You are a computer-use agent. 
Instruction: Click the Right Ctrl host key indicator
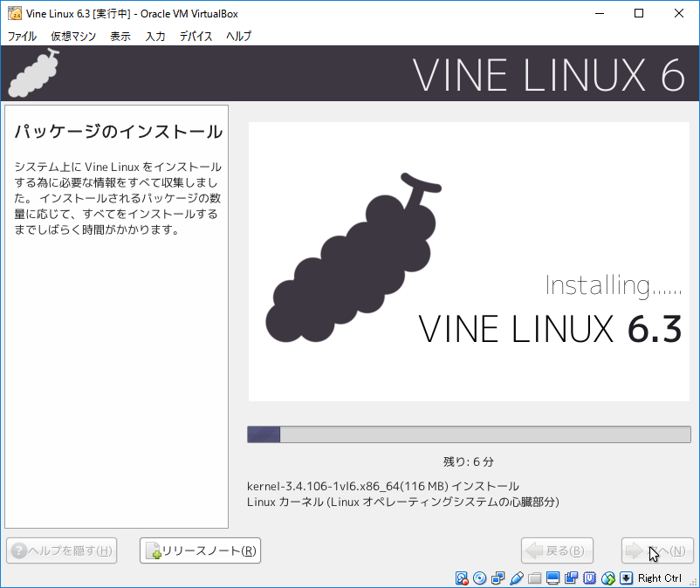tap(661, 578)
